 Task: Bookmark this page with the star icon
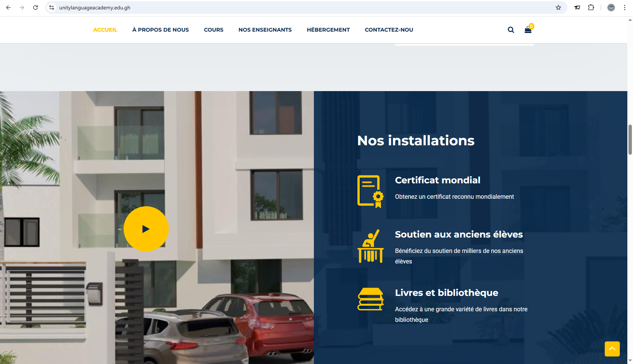(x=558, y=8)
